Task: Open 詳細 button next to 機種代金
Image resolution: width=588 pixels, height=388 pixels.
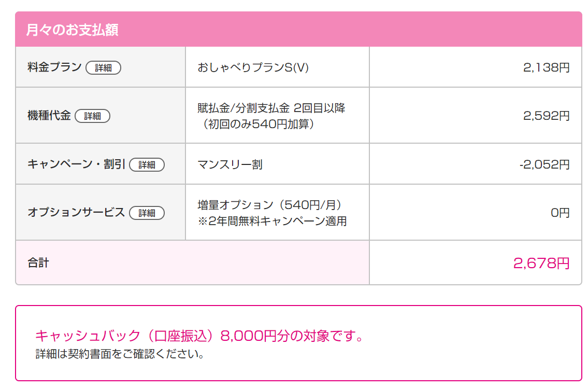Action: (x=93, y=116)
